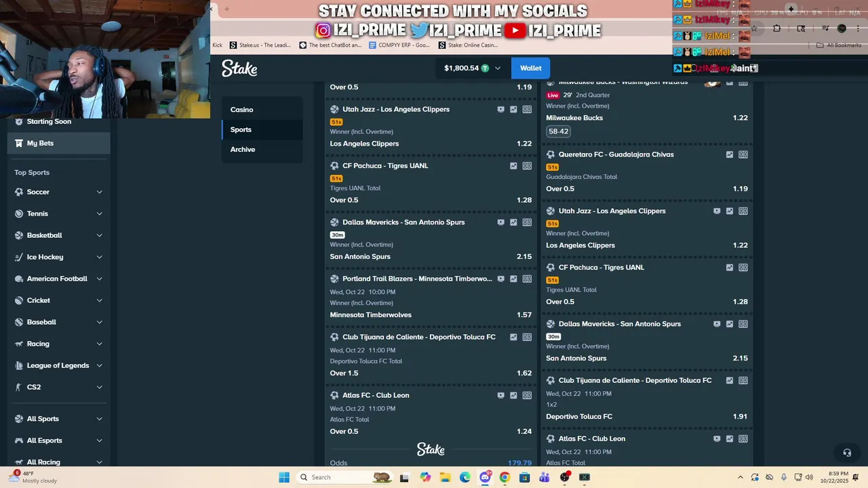This screenshot has width=868, height=488.
Task: Open Microsoft Teams from the taskbar
Action: [545, 477]
